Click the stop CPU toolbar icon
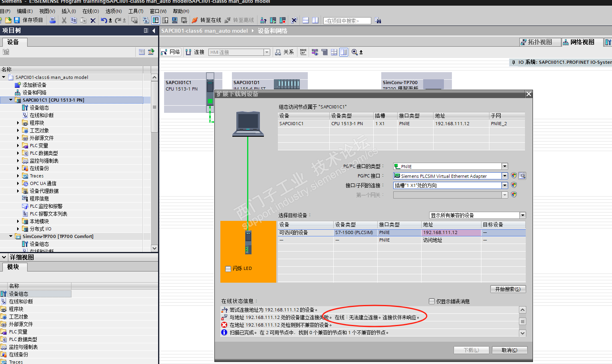 [283, 20]
